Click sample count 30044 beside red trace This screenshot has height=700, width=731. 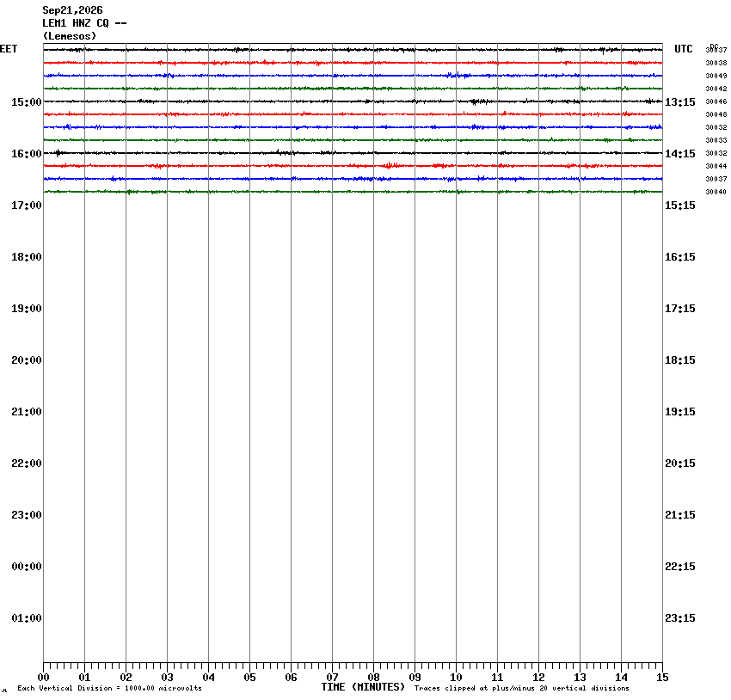716,166
